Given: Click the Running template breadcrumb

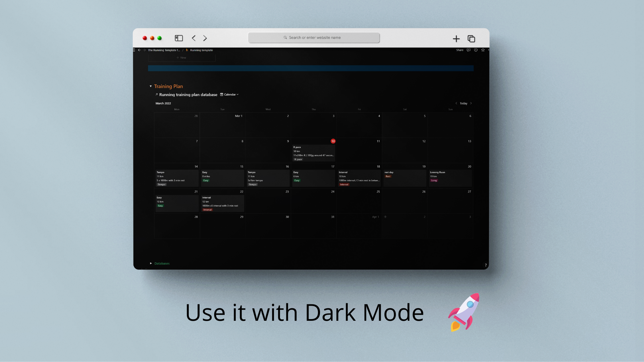Looking at the screenshot, I should click(201, 50).
